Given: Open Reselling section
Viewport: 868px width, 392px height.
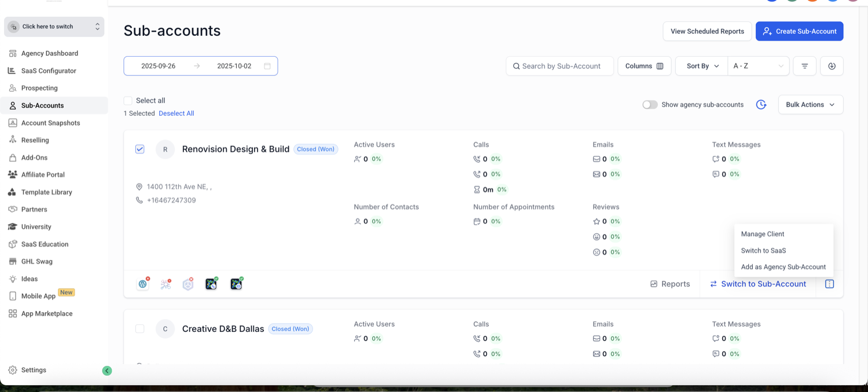Looking at the screenshot, I should pos(35,140).
